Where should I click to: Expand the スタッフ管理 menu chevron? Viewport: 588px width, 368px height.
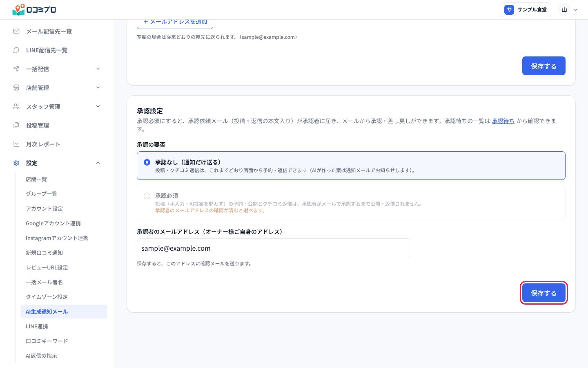[98, 106]
